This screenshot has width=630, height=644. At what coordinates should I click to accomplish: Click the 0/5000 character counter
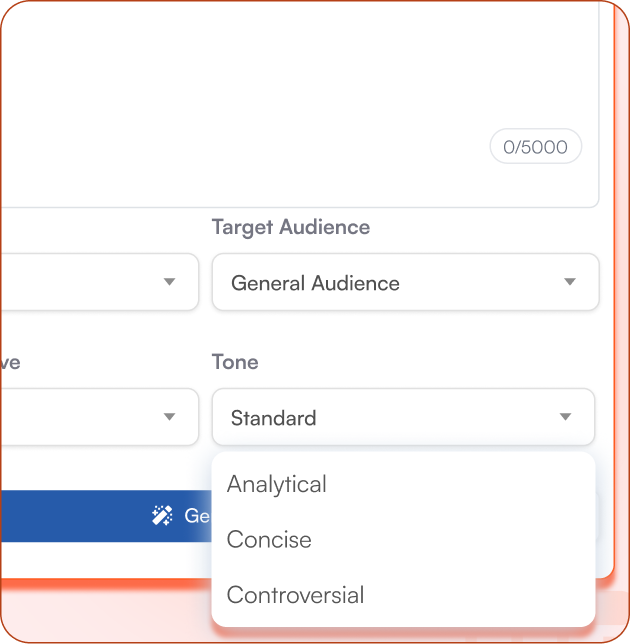(x=535, y=147)
